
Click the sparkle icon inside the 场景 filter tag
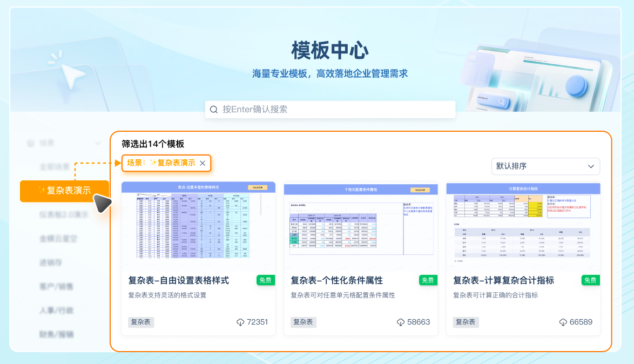(x=153, y=164)
